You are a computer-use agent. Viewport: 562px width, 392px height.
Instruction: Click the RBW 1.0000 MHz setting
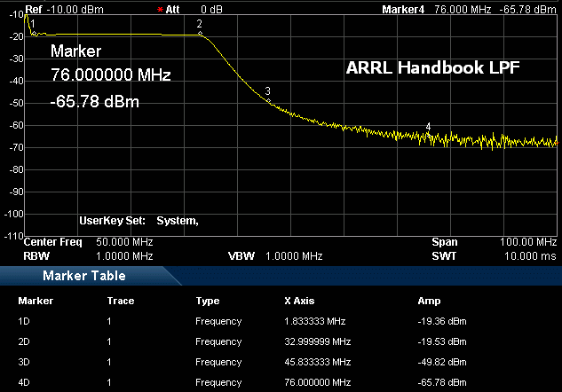89,255
